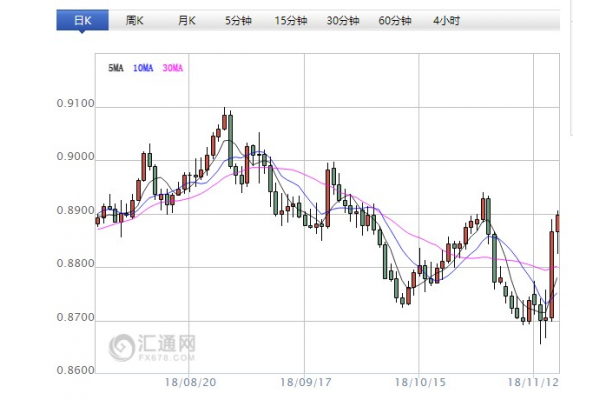Viewport: 614px width, 400px height.
Task: Open the 4小时 chart tab
Action: [x=446, y=20]
